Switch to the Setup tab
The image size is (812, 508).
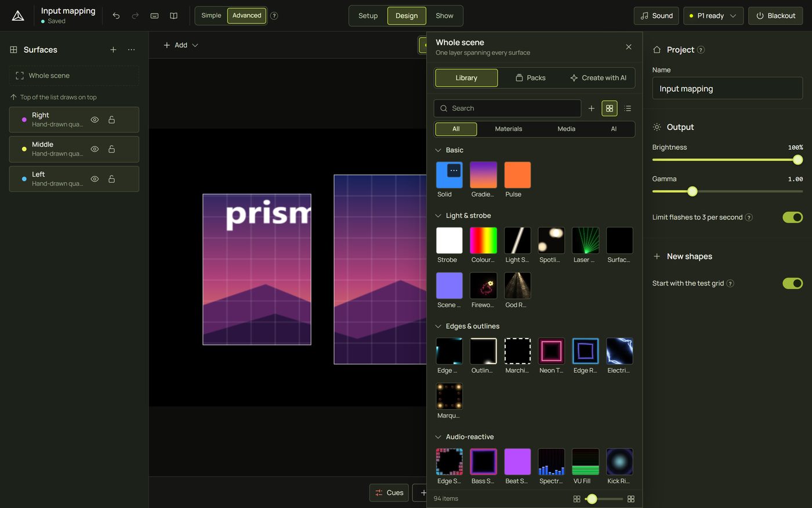click(368, 16)
